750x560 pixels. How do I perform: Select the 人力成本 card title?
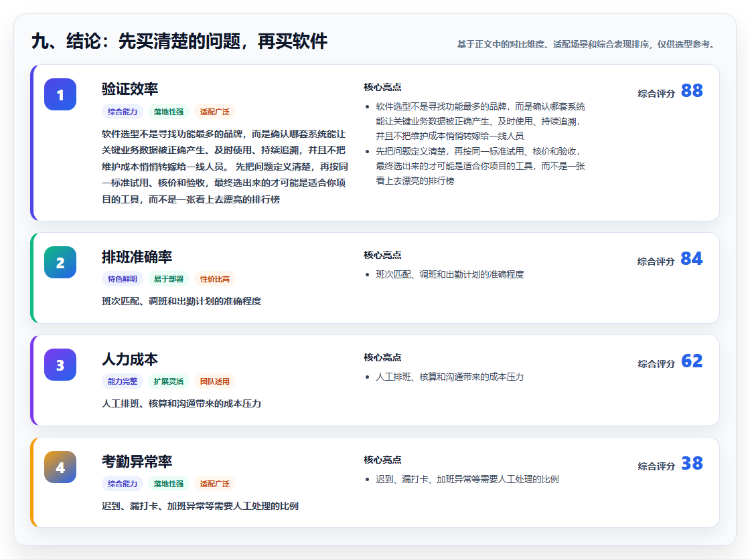pos(130,359)
